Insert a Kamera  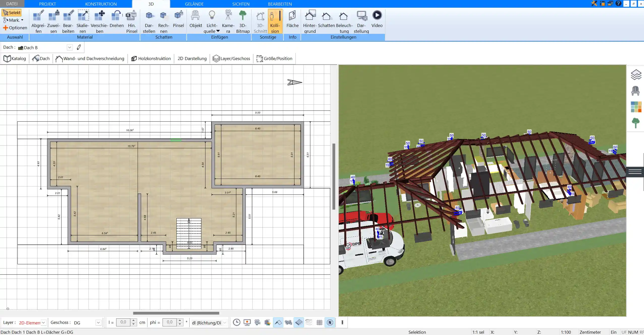228,21
